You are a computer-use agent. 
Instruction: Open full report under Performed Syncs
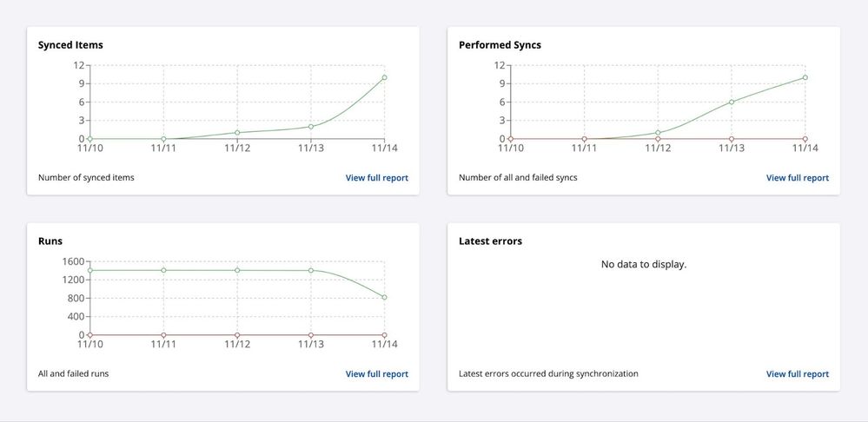797,178
